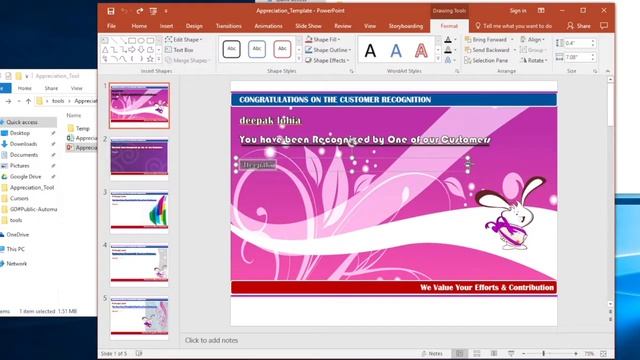This screenshot has width=640, height=360.
Task: Open the Transitions tab
Action: click(229, 26)
